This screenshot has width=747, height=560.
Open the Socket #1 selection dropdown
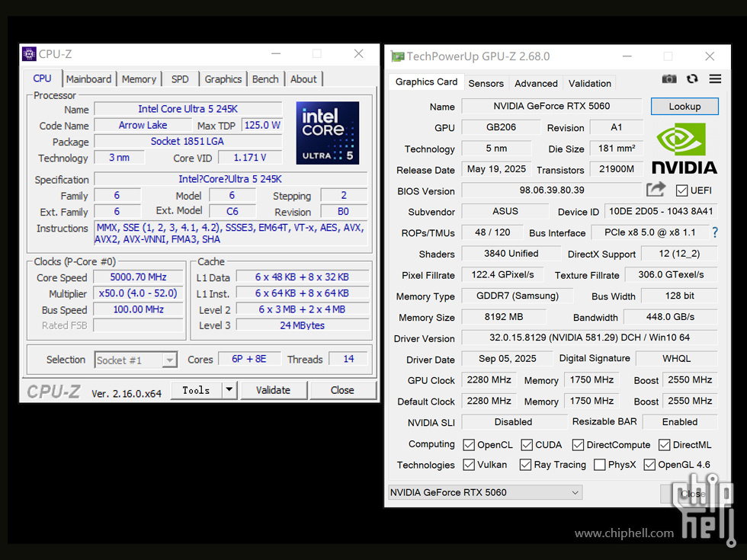[x=136, y=360]
